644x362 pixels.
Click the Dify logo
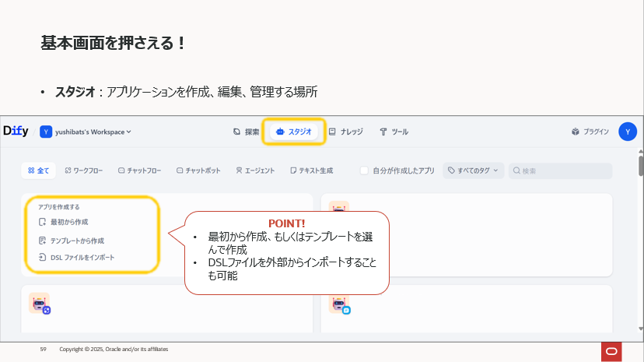(x=16, y=131)
